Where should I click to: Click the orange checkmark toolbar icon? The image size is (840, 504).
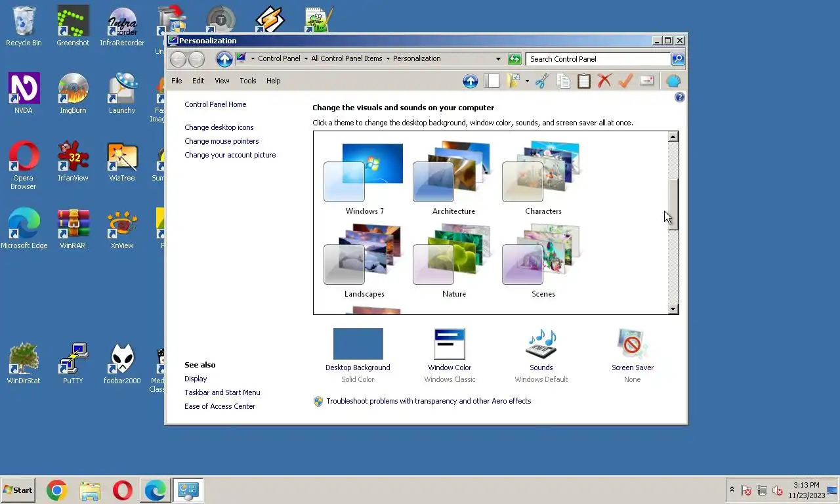pyautogui.click(x=625, y=81)
